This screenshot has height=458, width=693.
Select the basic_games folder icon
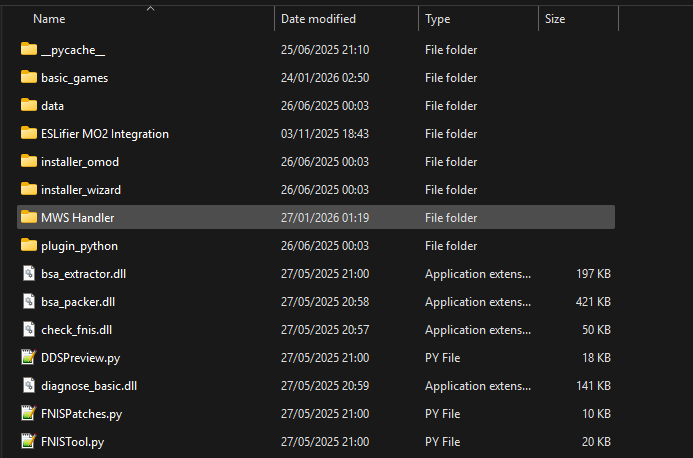(x=28, y=78)
